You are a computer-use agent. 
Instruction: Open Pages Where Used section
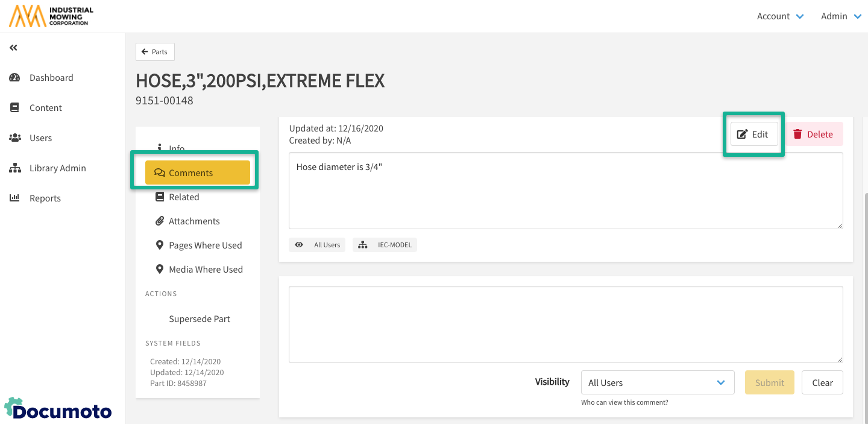pyautogui.click(x=205, y=245)
